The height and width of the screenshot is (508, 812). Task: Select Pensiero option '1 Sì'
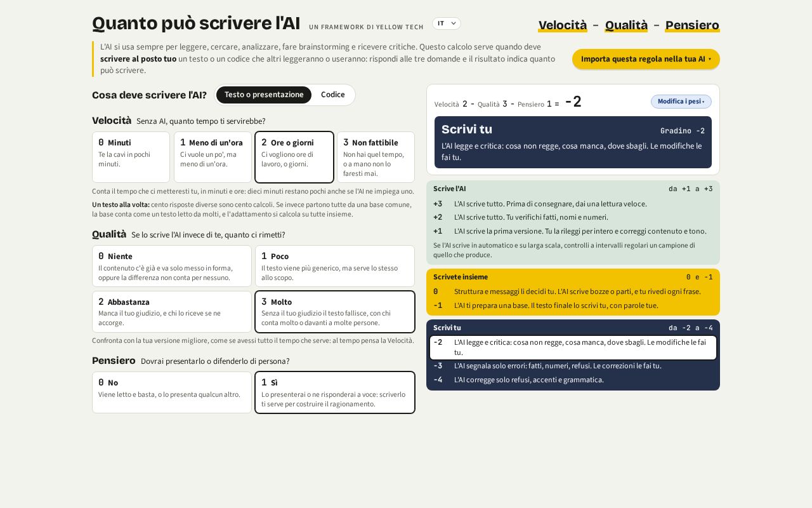[x=335, y=392]
